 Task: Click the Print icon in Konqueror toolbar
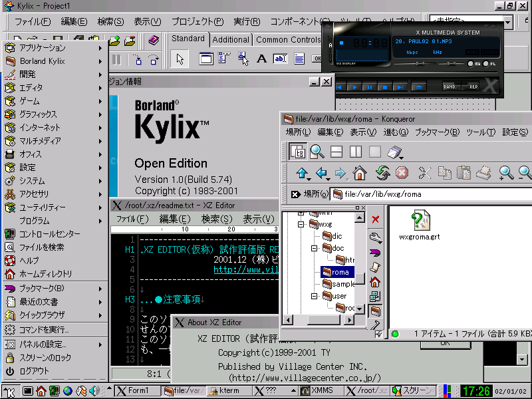coord(483,174)
